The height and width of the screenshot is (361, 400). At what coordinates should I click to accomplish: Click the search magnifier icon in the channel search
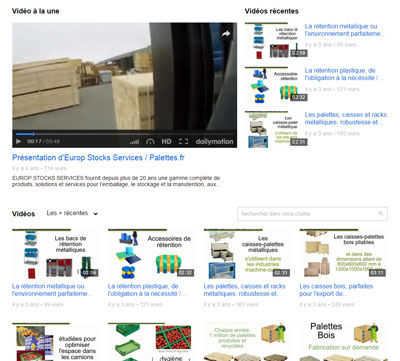coord(381,214)
